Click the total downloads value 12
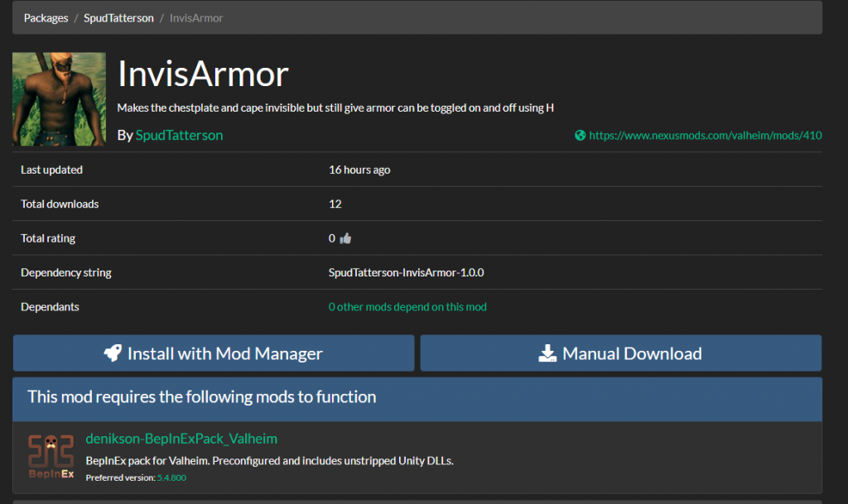 [335, 204]
